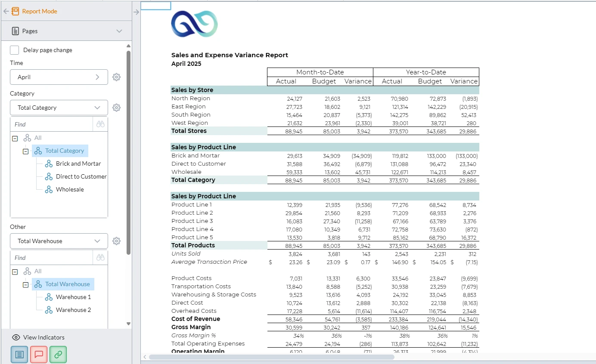Click hierarchy icon beside Wholesale item
This screenshot has height=364, width=596.
tap(49, 189)
